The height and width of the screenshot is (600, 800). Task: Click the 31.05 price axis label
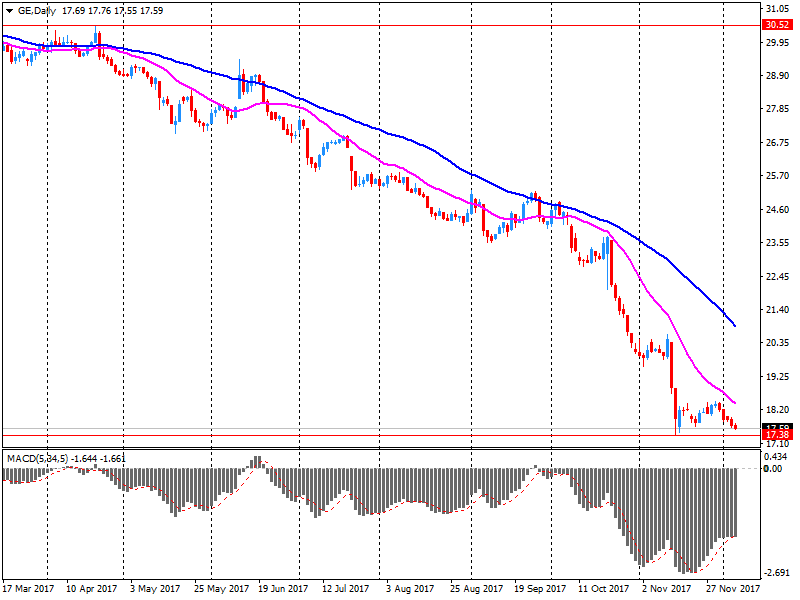778,9
